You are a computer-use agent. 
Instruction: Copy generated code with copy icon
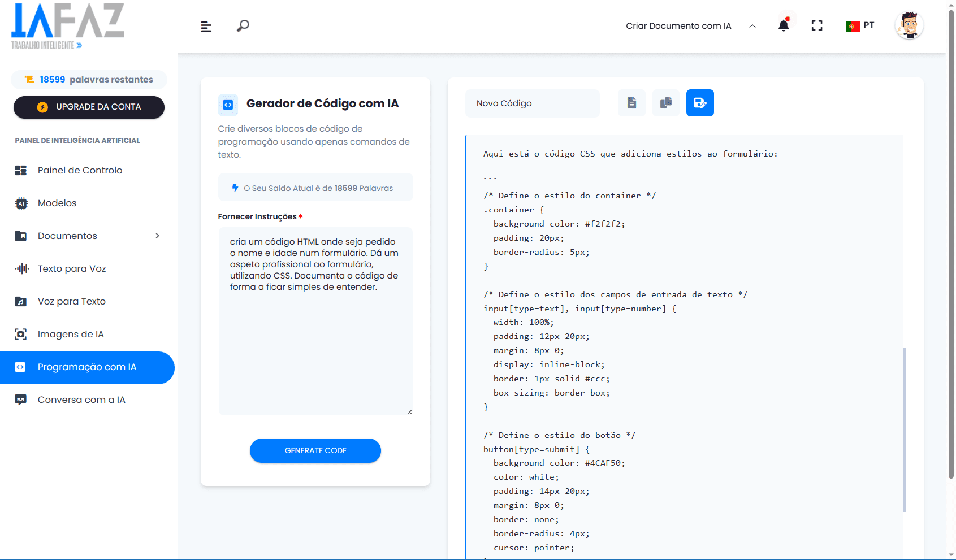666,103
